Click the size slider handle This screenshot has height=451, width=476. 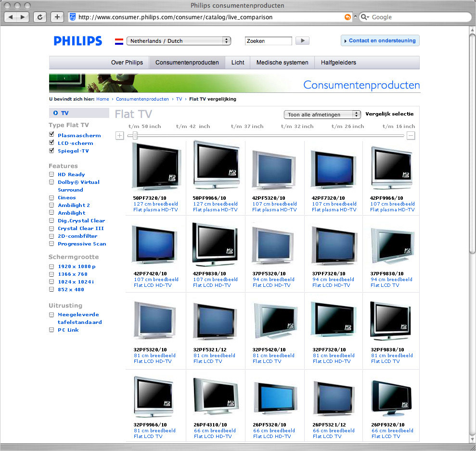(135, 135)
